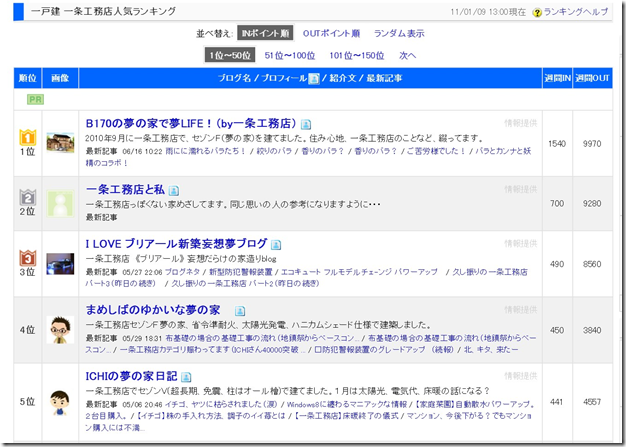The width and height of the screenshot is (626, 447).
Task: Select weekly OUT value 4557
Action: [x=592, y=402]
